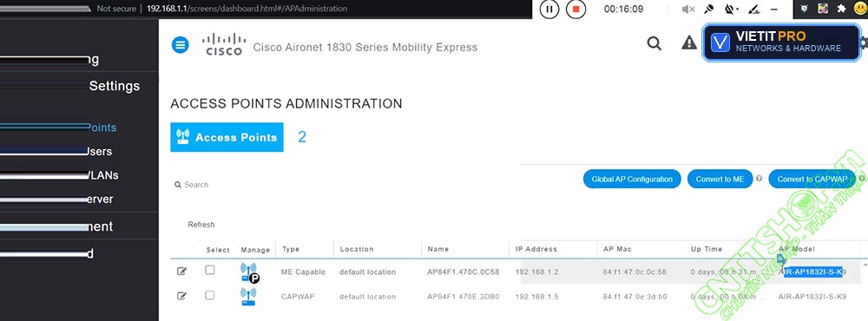This screenshot has height=321, width=868.
Task: Sort table by Name column header
Action: coord(437,249)
